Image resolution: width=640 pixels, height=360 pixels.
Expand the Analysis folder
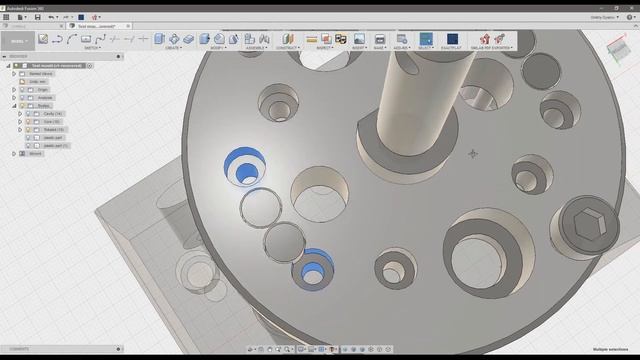pos(14,98)
